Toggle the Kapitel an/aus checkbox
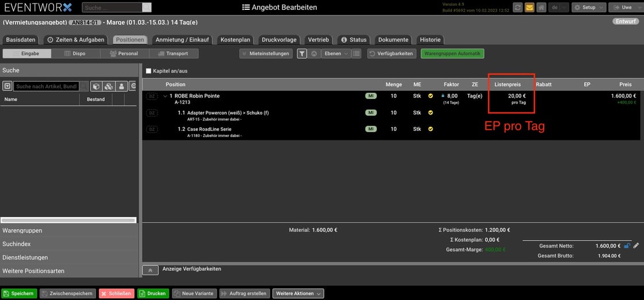Viewport: 644px width, 300px height. click(148, 71)
